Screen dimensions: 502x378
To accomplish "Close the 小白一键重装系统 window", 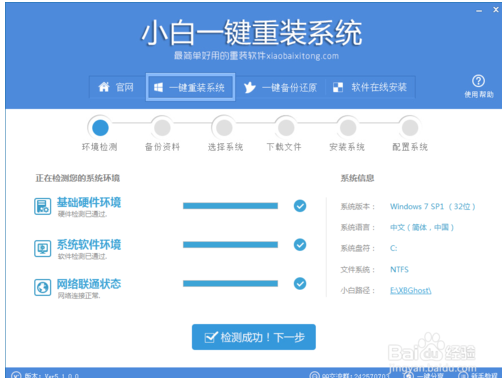I will pyautogui.click(x=496, y=10).
